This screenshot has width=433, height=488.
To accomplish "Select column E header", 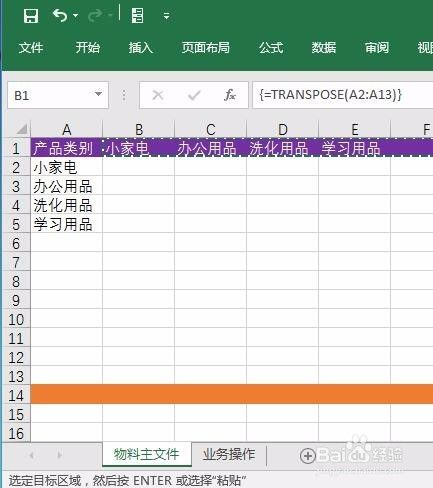I will [x=354, y=129].
